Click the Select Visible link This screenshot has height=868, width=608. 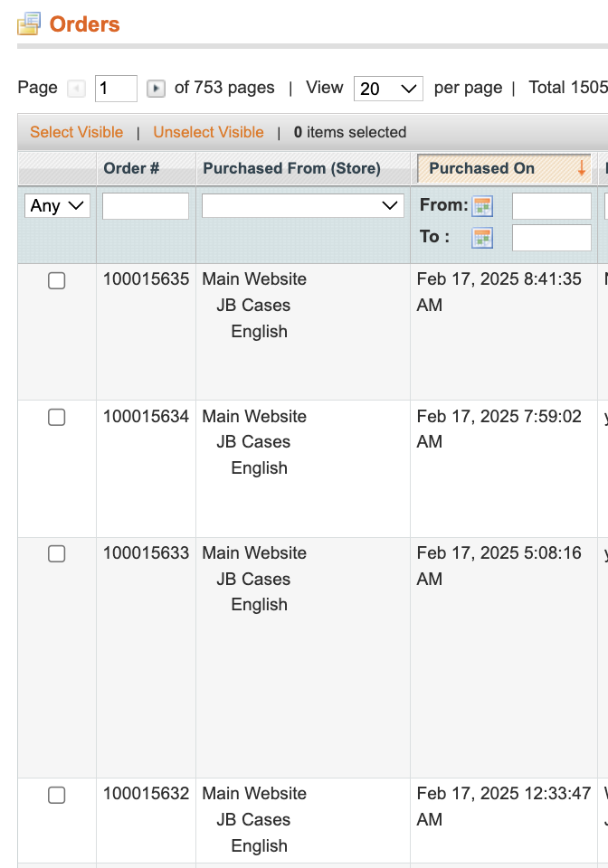pyautogui.click(x=76, y=132)
